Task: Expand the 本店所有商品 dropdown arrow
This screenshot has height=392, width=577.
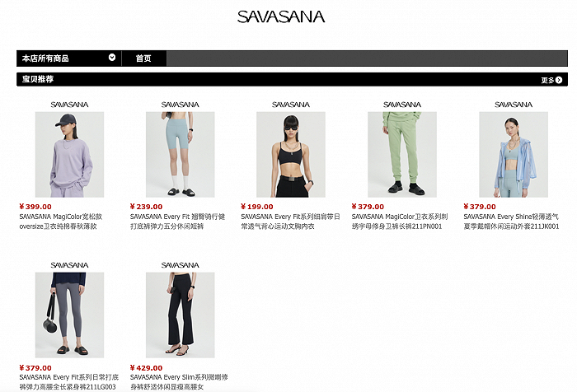Action: point(112,58)
